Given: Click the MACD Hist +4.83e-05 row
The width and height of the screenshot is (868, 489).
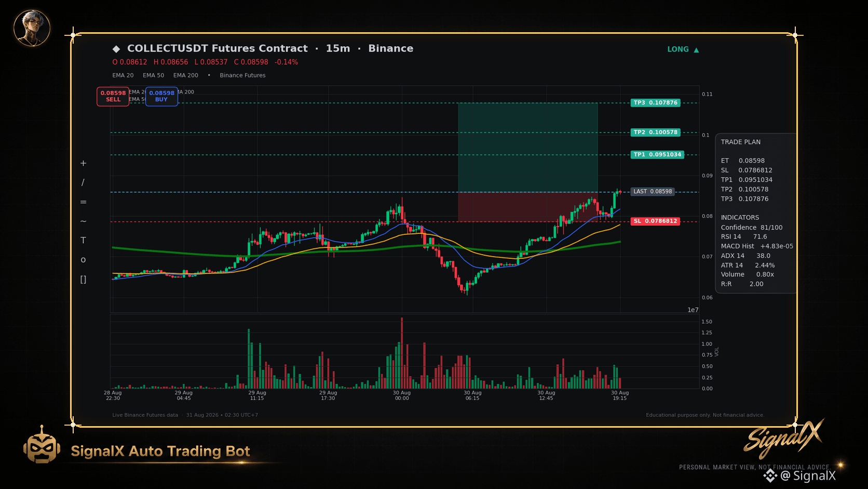Looking at the screenshot, I should 757,246.
